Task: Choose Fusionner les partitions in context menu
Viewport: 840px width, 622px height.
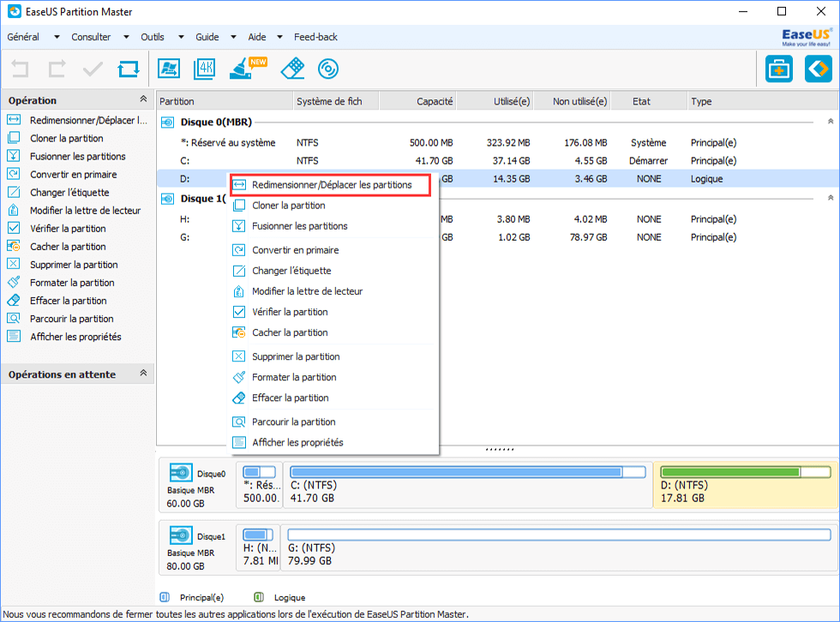Action: click(334, 226)
